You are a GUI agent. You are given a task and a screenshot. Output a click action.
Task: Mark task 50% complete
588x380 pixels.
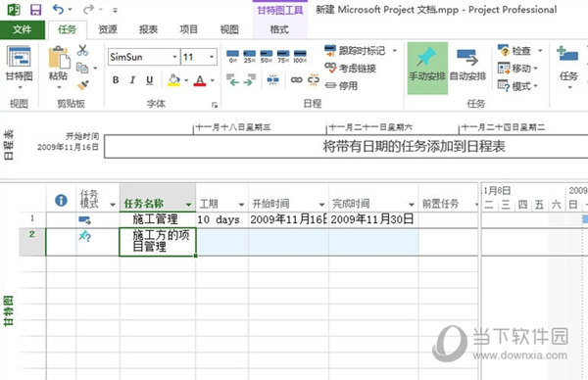click(x=267, y=57)
